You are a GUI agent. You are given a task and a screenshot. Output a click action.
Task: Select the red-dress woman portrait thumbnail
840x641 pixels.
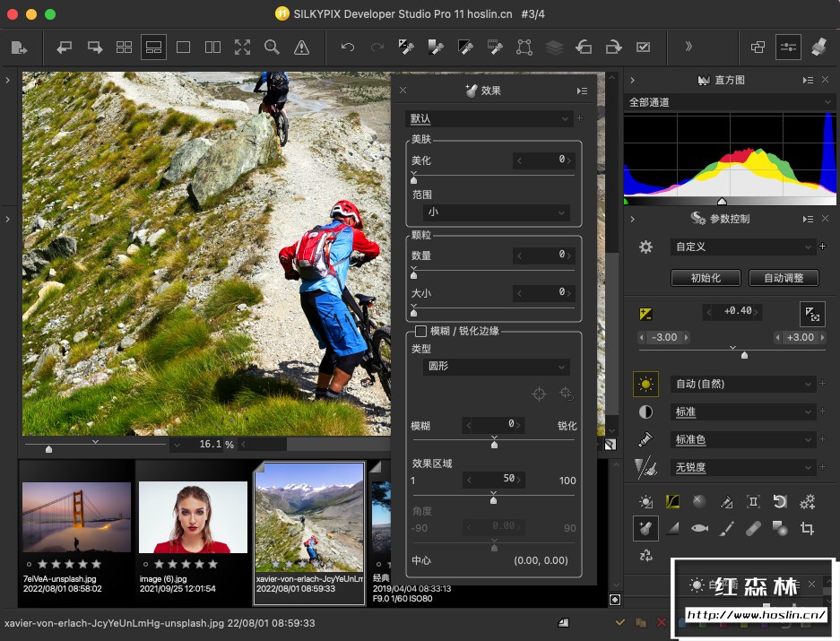pyautogui.click(x=193, y=517)
